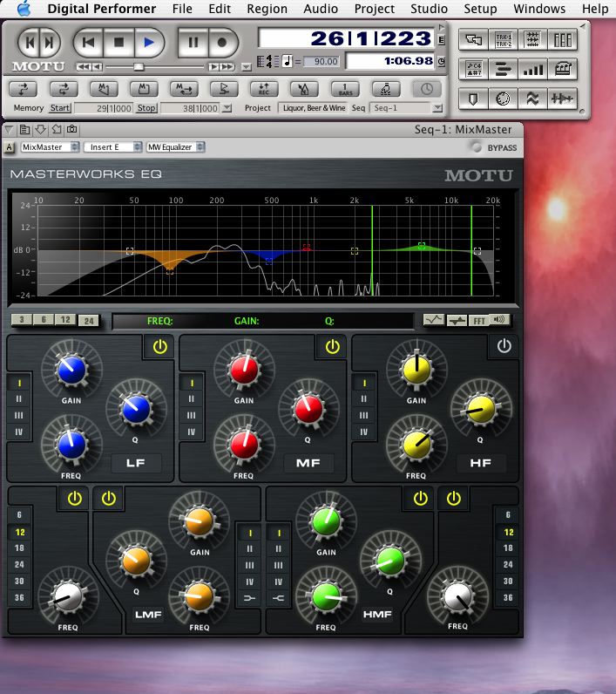Arm the record button in transport
This screenshot has height=694, width=616.
(x=222, y=43)
